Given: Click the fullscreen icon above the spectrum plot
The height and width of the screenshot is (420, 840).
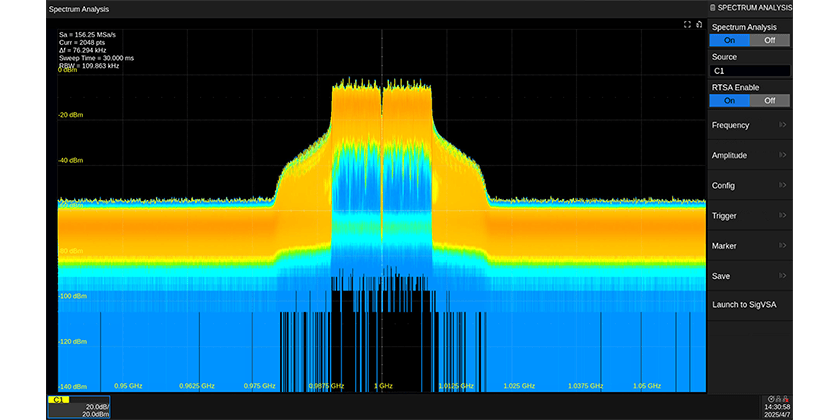Looking at the screenshot, I should pos(687,24).
